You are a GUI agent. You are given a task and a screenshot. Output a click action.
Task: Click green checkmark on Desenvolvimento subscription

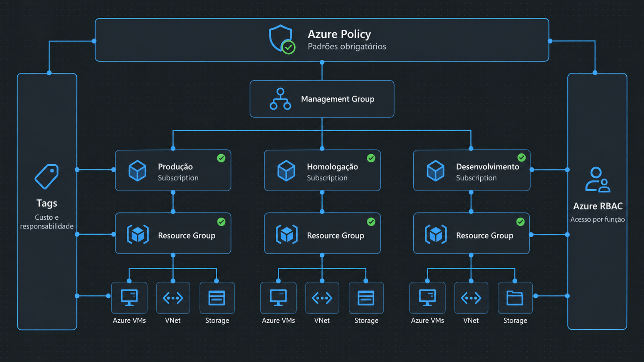coord(522,157)
